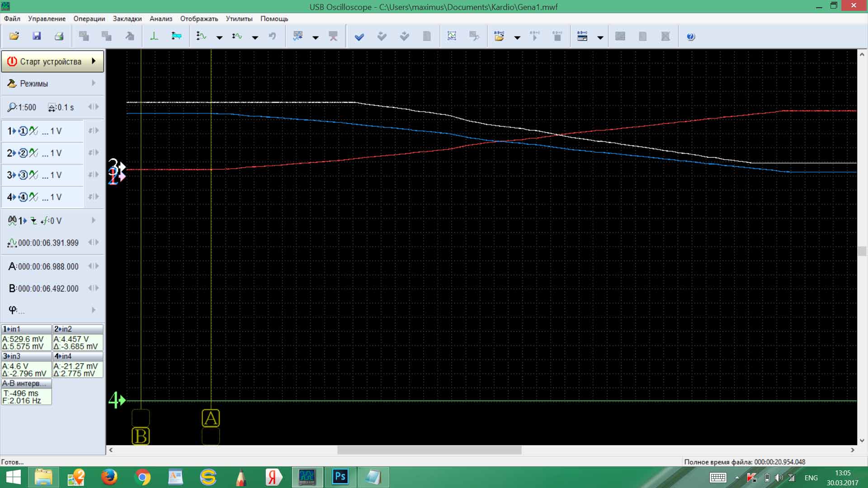Click the waveform selection frame toolbar icon

[x=452, y=36]
